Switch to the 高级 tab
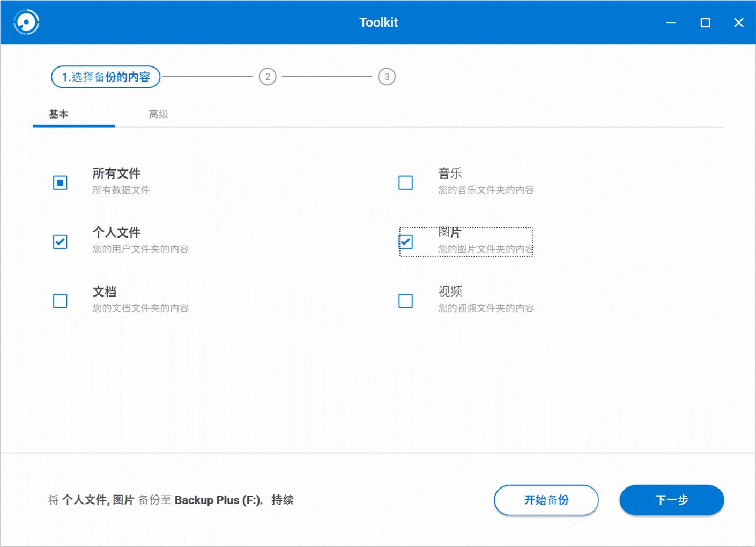This screenshot has height=547, width=756. pyautogui.click(x=158, y=114)
